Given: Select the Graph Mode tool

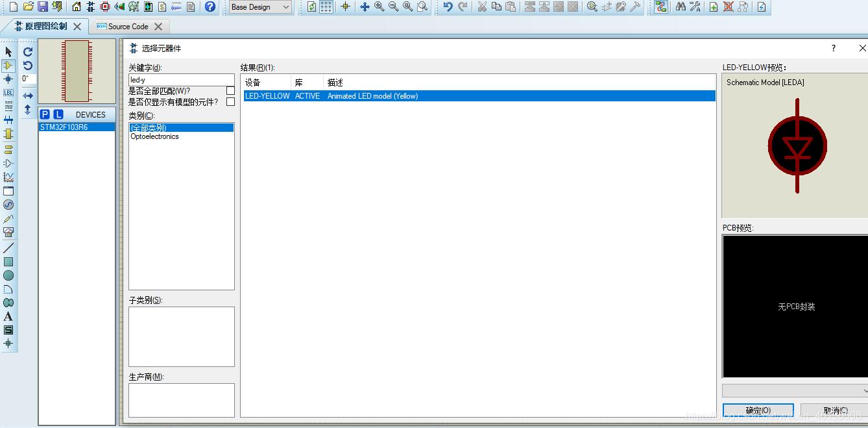Looking at the screenshot, I should coord(8,177).
